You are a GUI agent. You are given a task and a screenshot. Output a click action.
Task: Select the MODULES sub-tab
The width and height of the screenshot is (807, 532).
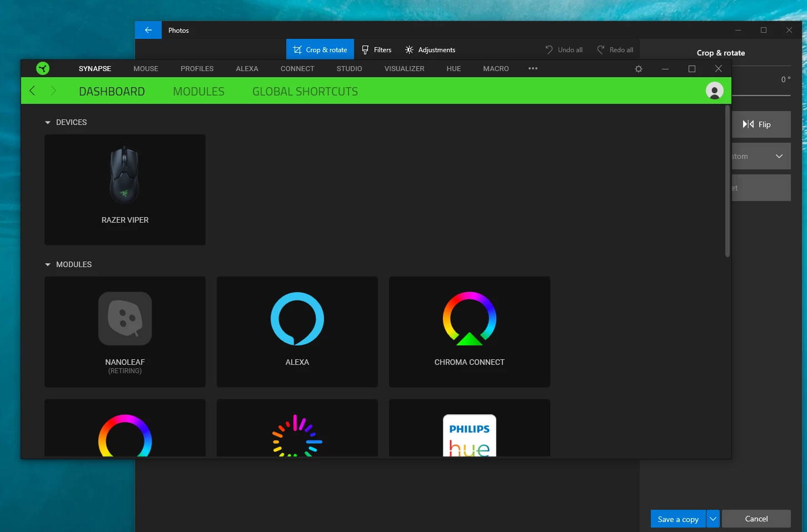(x=198, y=91)
